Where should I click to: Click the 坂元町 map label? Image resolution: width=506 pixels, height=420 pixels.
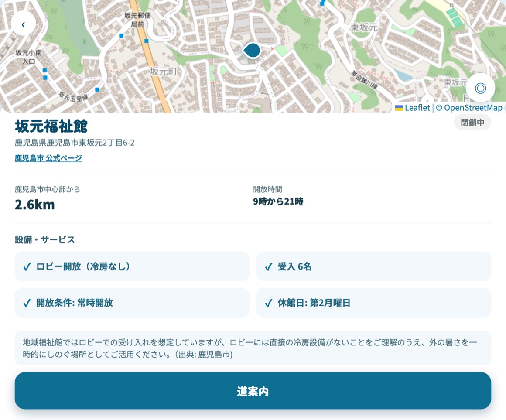[164, 71]
